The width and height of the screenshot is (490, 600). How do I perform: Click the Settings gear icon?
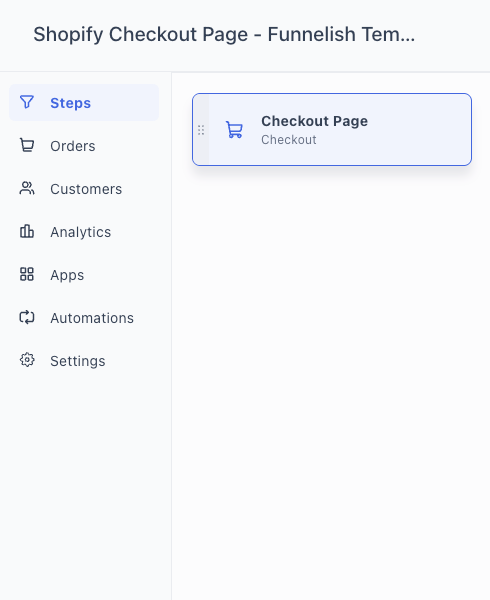point(27,360)
